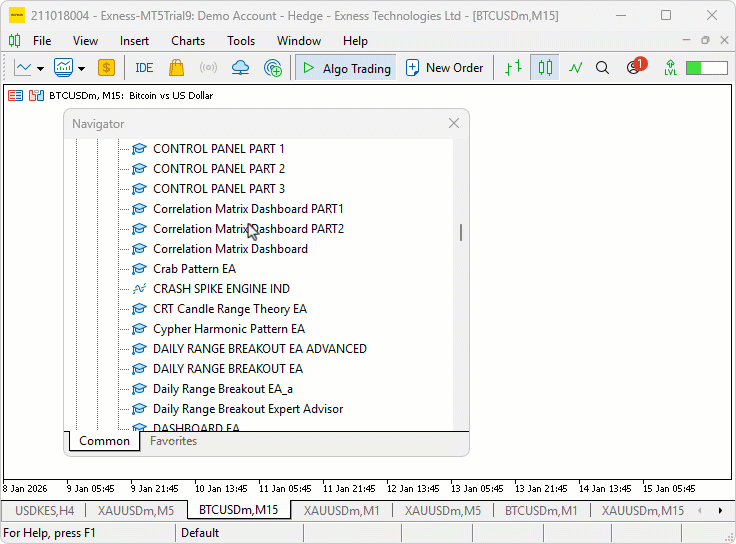Toggle Algo Trading
The width and height of the screenshot is (736, 544).
point(346,69)
